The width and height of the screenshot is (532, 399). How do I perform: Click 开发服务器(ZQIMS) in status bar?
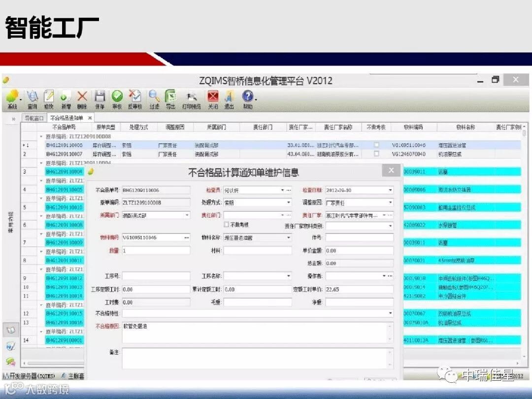coord(29,376)
